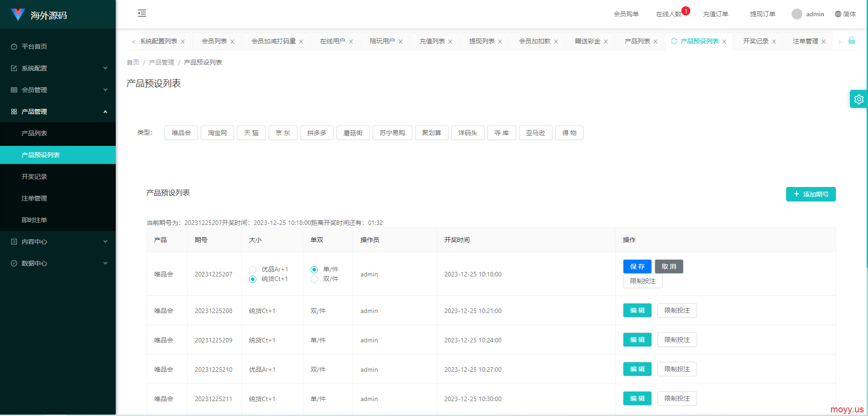Edit the row for period 20231225208
This screenshot has height=416, width=868.
[637, 310]
